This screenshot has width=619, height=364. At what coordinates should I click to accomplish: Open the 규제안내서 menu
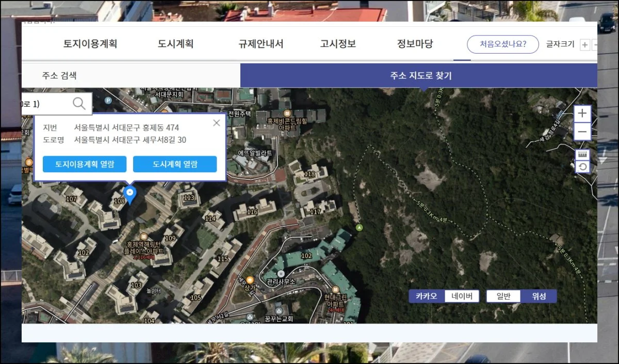pyautogui.click(x=260, y=44)
